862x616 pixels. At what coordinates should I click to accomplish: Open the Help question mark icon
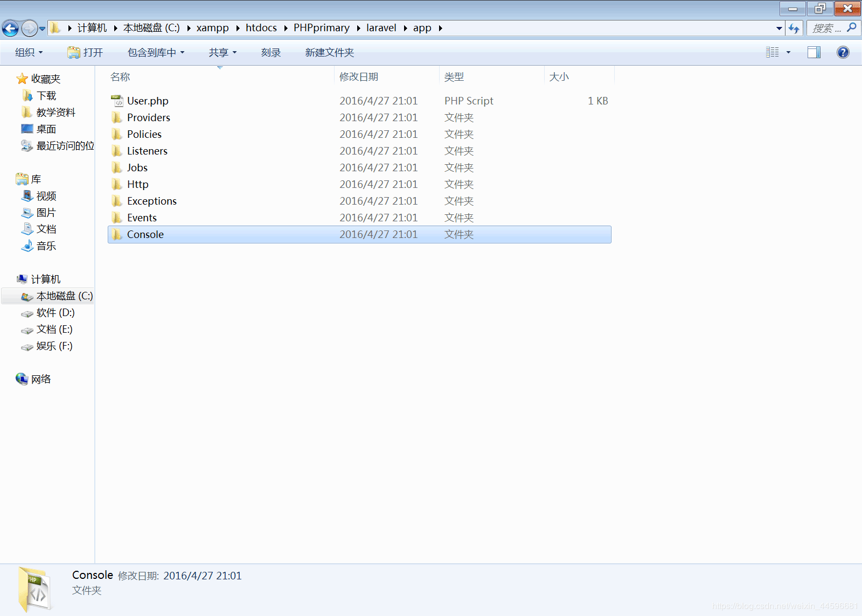tap(843, 52)
